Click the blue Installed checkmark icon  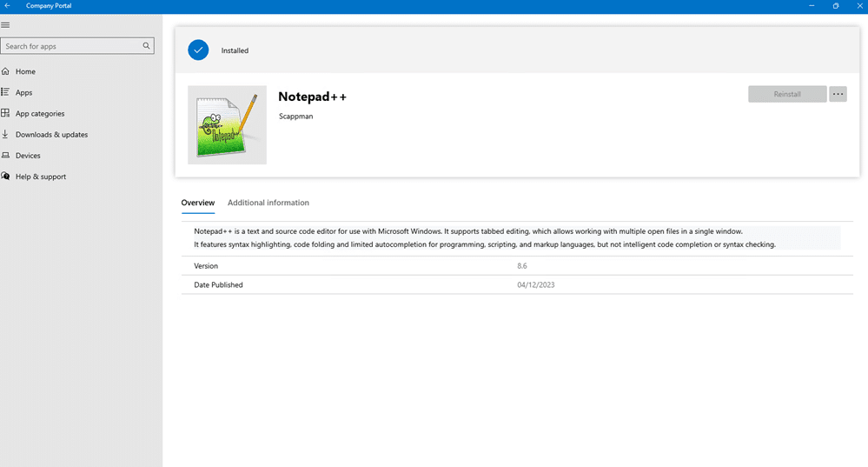click(198, 50)
